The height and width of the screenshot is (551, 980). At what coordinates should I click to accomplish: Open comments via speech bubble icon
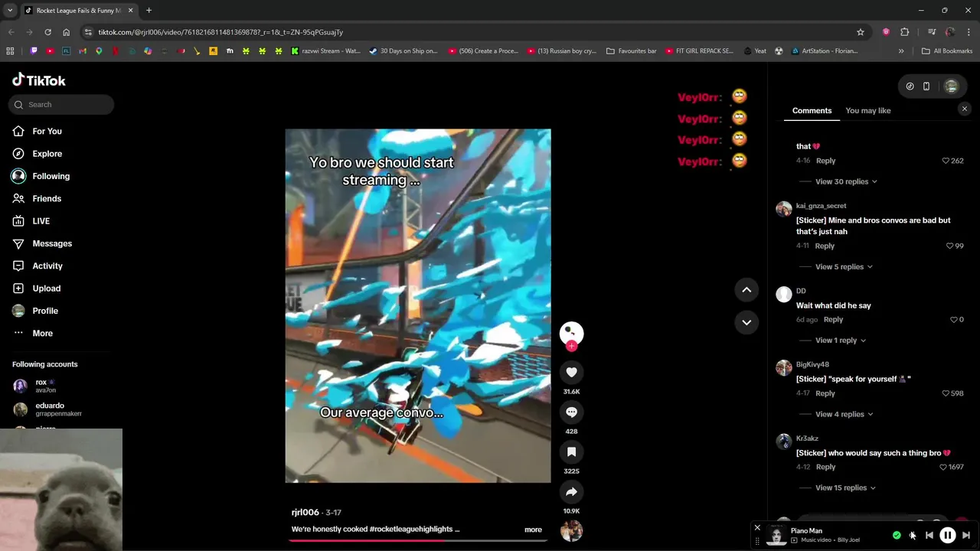click(571, 412)
